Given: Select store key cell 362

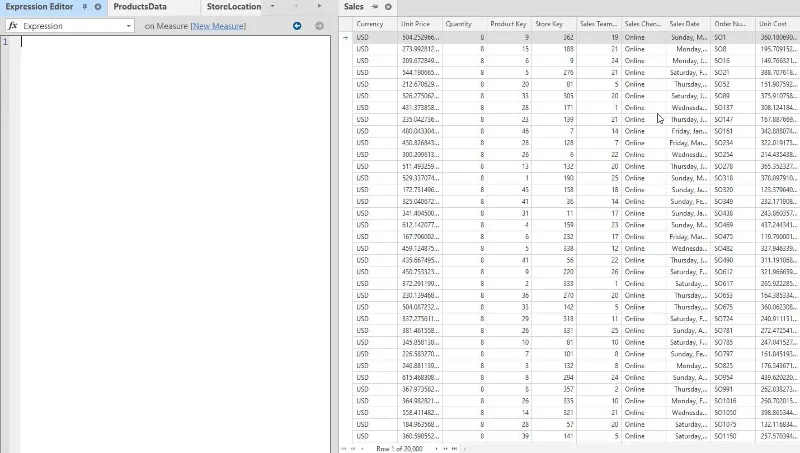Looking at the screenshot, I should [x=554, y=37].
